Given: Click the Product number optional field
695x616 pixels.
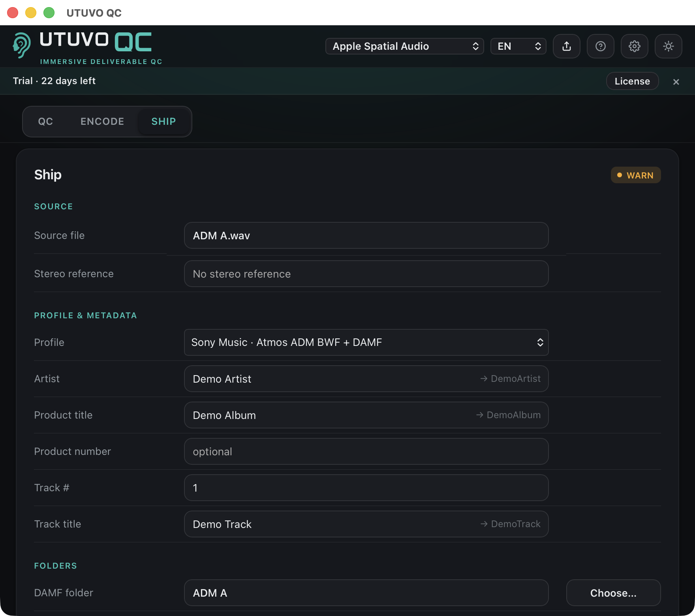Looking at the screenshot, I should [366, 451].
